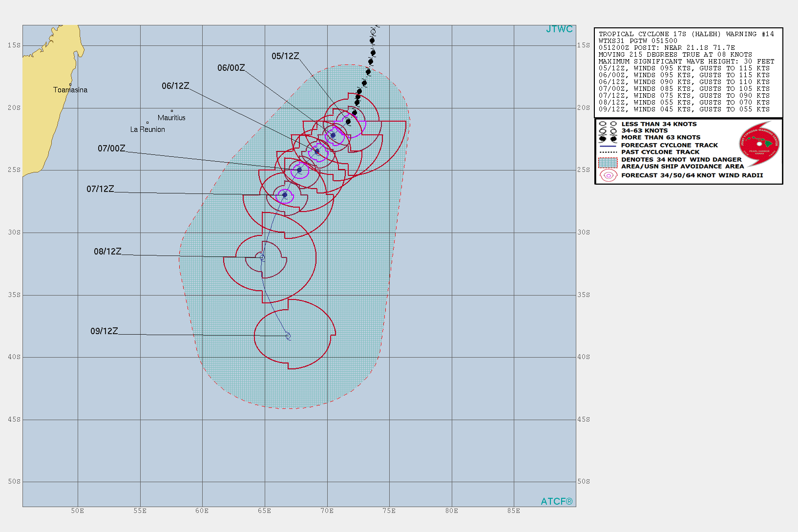Click the 07/12Z forecast time label
Viewport: 798px width, 532px height.
tap(100, 189)
